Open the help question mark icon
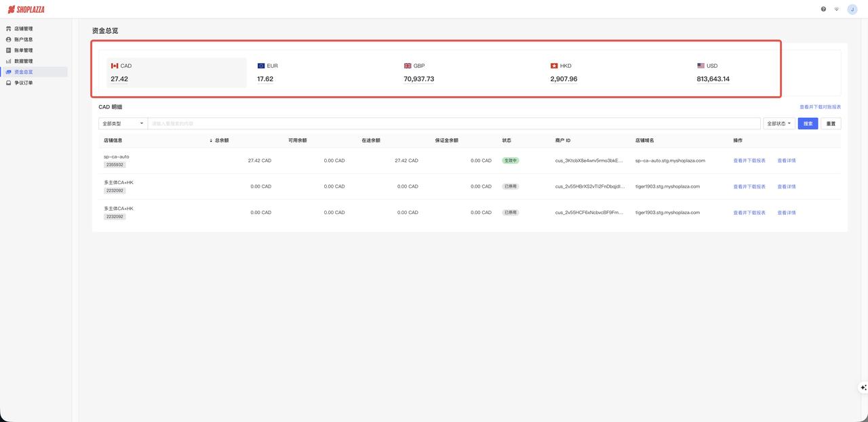This screenshot has height=422, width=868. coord(823,9)
